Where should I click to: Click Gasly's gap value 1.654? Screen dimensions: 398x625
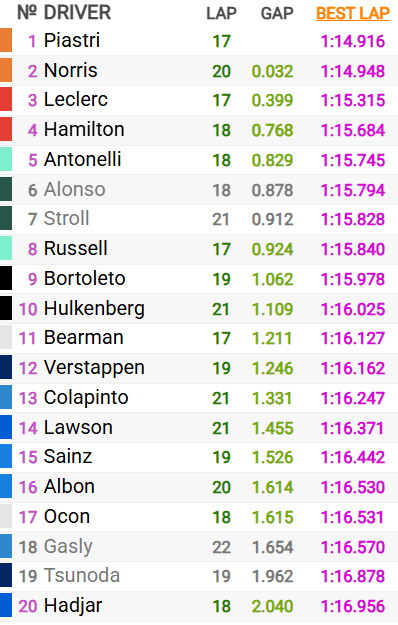click(x=273, y=547)
